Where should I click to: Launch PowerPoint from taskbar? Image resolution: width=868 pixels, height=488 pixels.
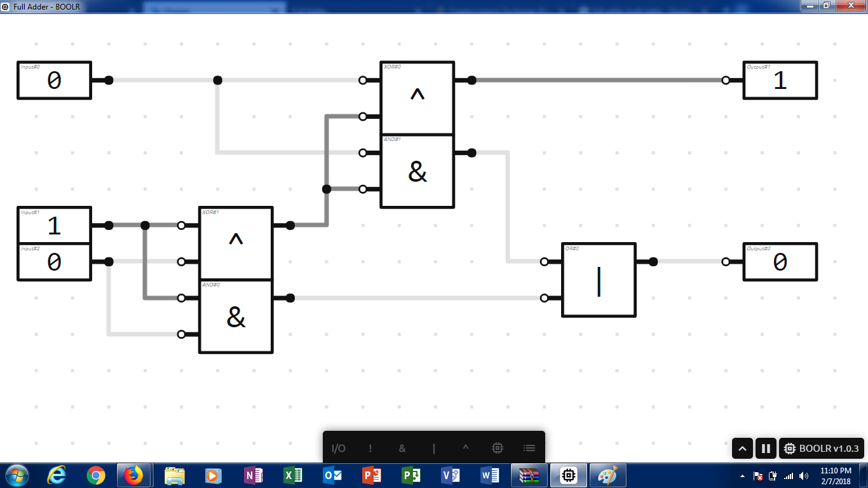point(371,475)
